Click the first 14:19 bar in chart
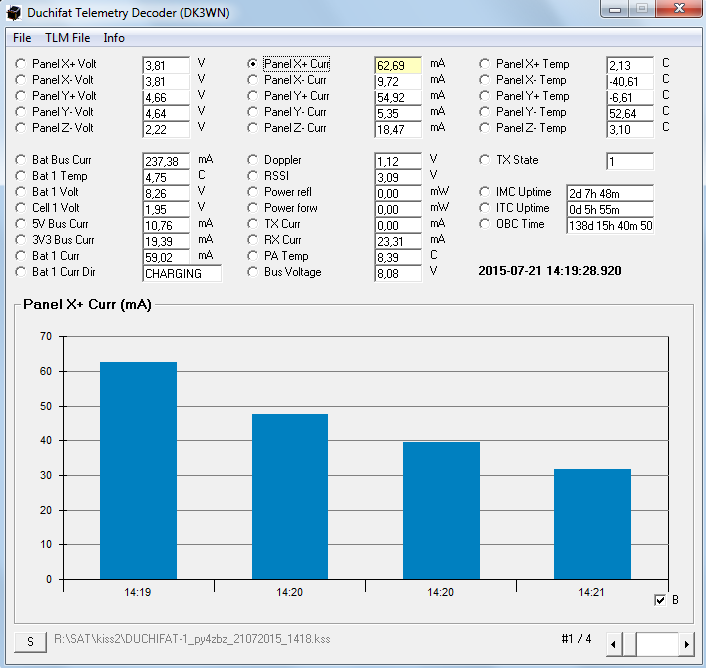This screenshot has height=668, width=706. (x=138, y=470)
